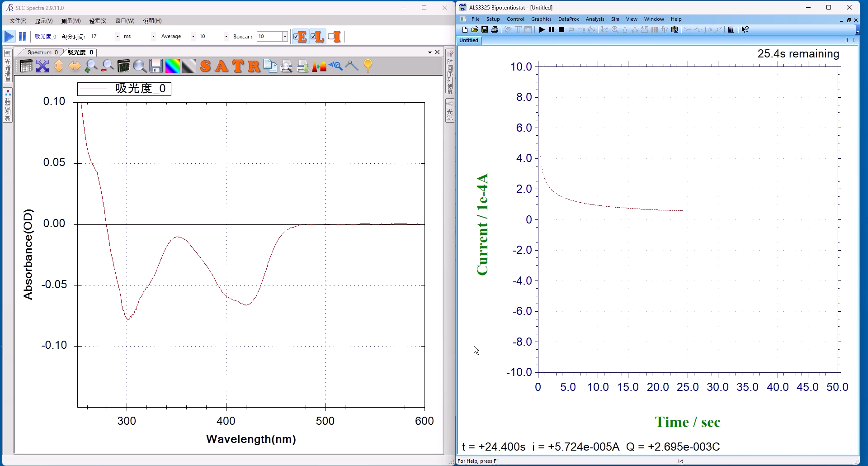Click clipboard paste icon in ALS3325
Screen dimensions: 868x466
[x=675, y=30]
